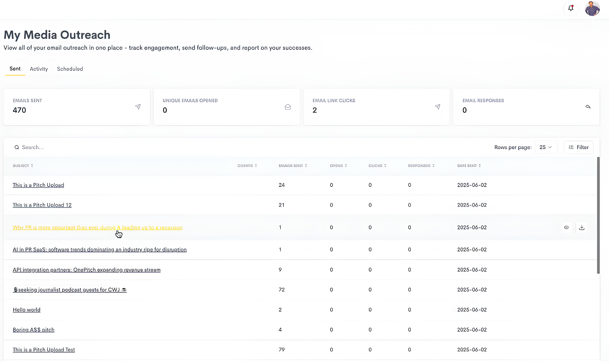
Task: Click emails sent value 24
Action: click(281, 185)
